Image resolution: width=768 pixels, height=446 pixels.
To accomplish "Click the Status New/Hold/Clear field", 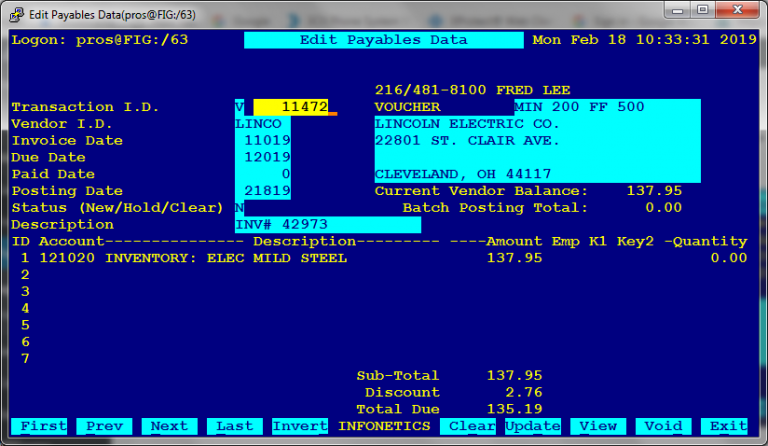I will pos(239,208).
